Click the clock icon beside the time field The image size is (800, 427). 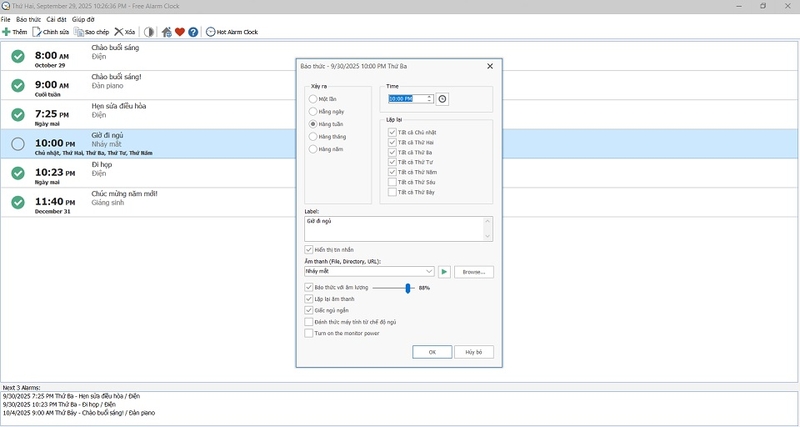point(442,99)
